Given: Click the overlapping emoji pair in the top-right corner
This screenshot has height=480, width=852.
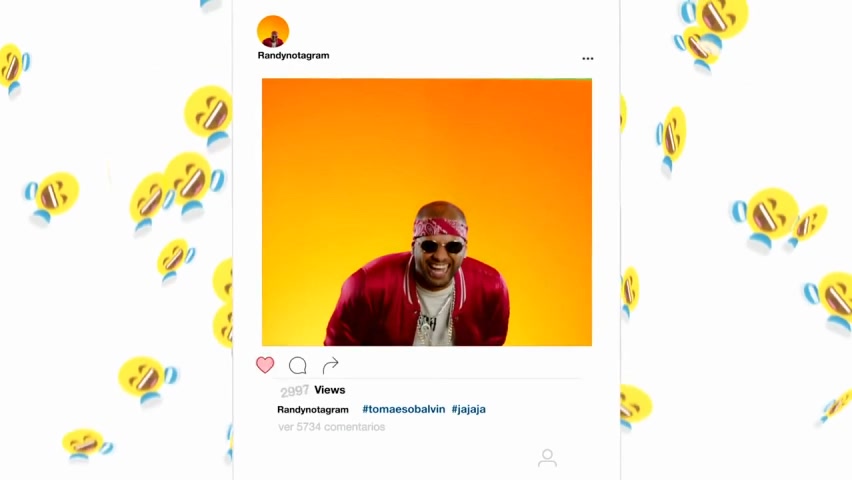Looking at the screenshot, I should coord(709,33).
